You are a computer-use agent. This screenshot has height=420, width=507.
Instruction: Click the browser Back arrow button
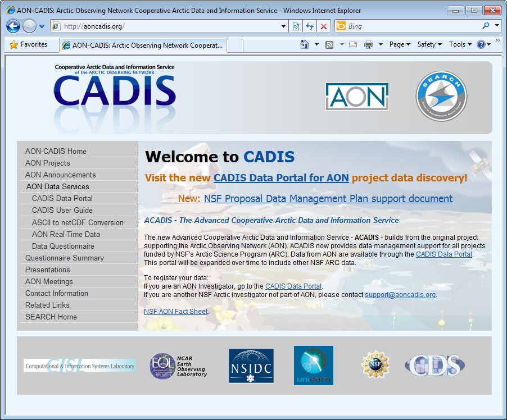coord(13,26)
